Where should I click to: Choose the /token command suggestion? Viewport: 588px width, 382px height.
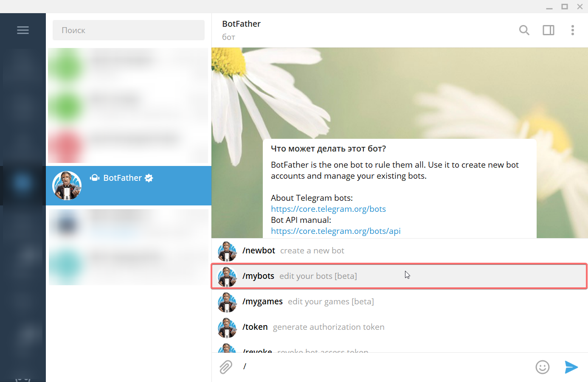tap(400, 327)
